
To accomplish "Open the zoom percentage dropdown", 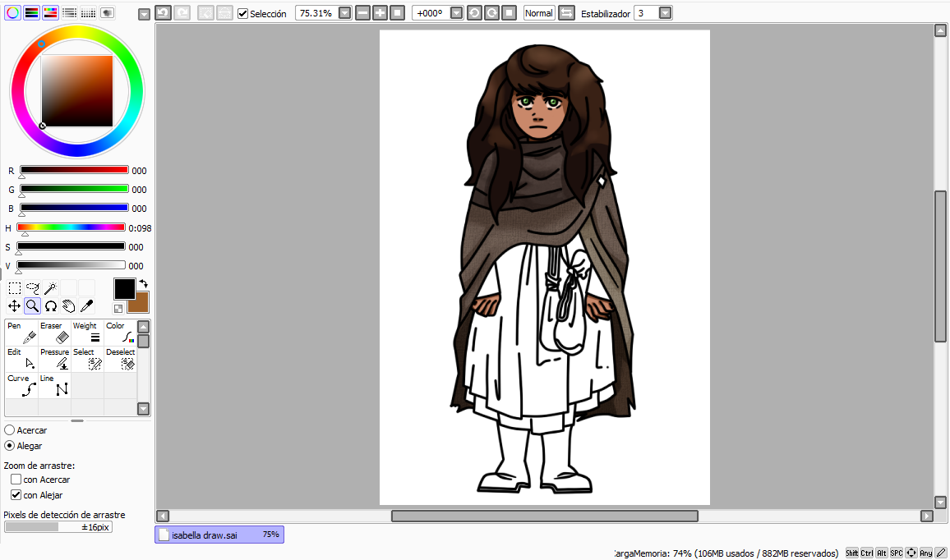I will tap(344, 13).
